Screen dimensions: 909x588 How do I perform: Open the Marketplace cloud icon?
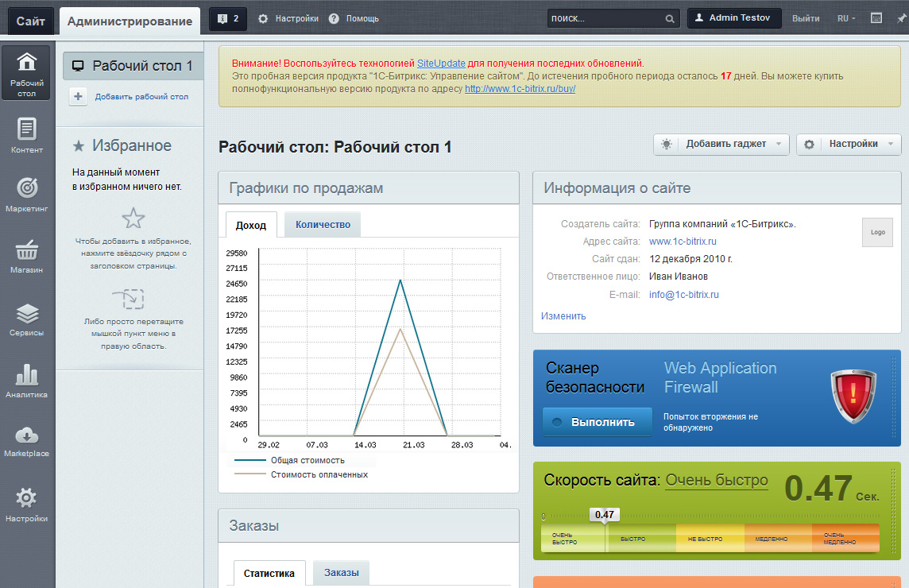27,435
